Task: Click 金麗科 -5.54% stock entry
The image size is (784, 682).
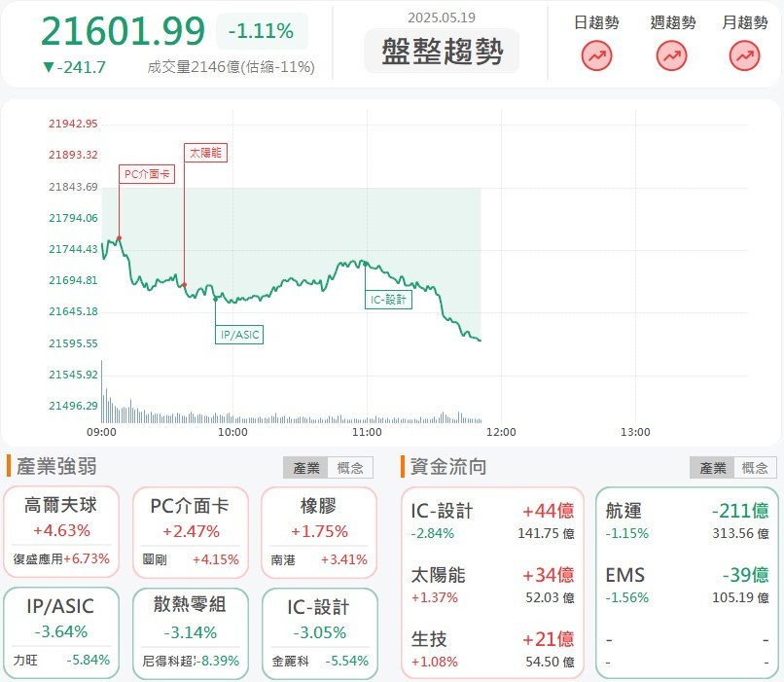Action: (320, 661)
